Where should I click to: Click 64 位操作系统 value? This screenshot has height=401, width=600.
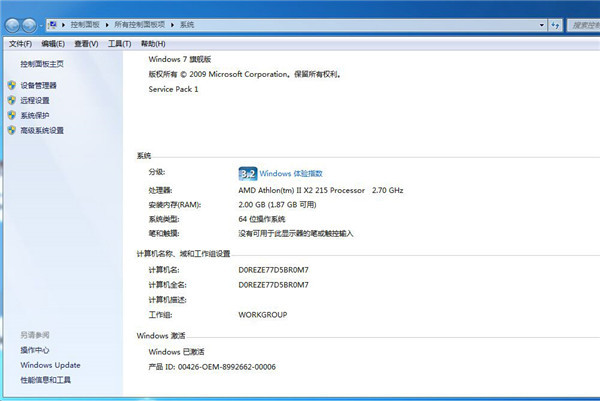(262, 219)
